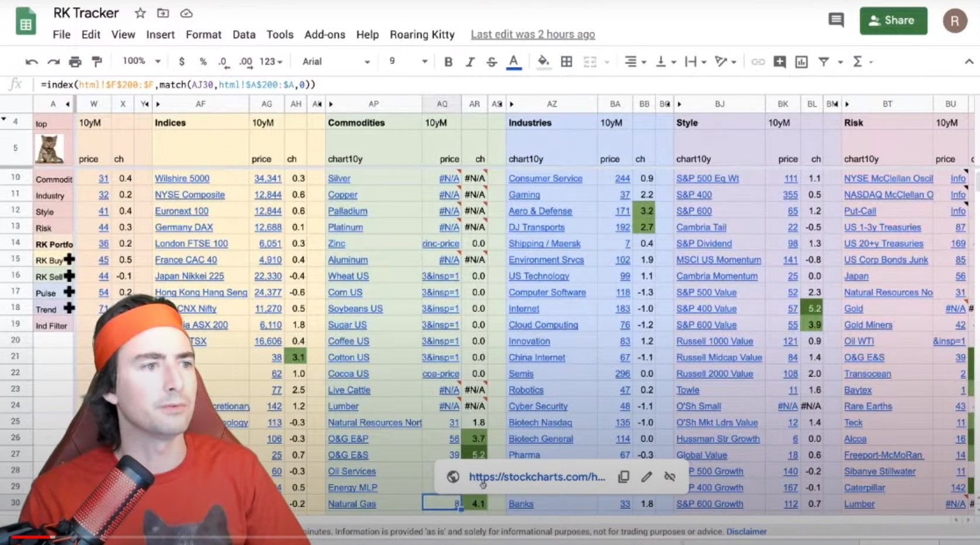Choose text color with underlined A
Viewport: 980px width, 545px height.
click(x=514, y=62)
